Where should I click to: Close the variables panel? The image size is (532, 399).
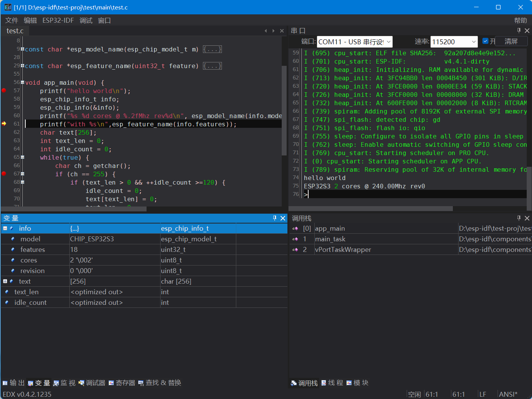tap(283, 218)
